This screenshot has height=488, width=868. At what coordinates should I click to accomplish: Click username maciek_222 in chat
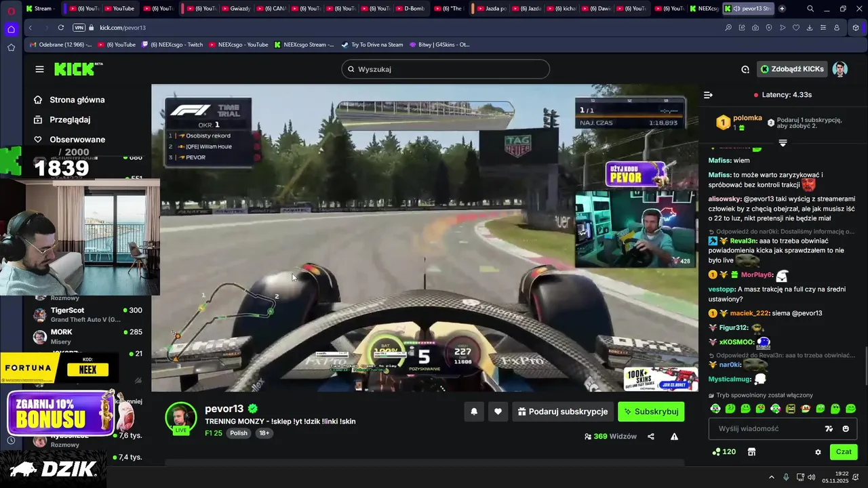(749, 313)
